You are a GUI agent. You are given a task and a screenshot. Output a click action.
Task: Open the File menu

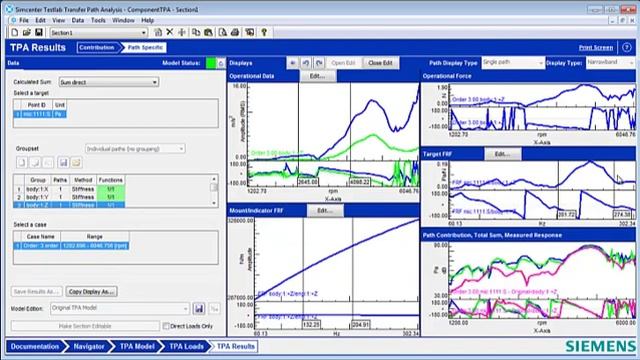coord(24,20)
